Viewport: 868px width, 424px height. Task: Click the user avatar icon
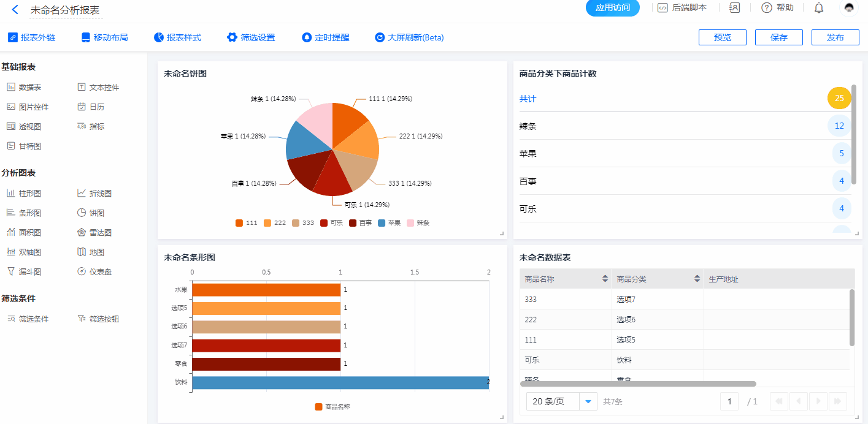(849, 8)
